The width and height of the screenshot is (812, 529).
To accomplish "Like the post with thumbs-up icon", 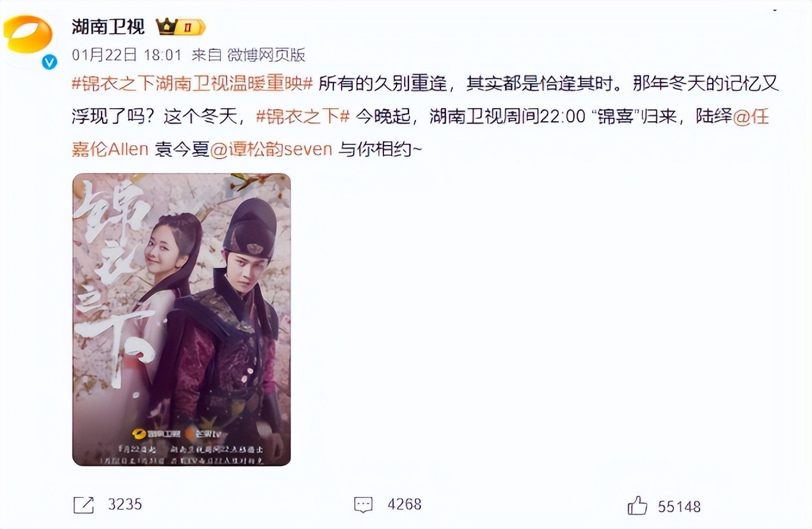I will (x=638, y=506).
